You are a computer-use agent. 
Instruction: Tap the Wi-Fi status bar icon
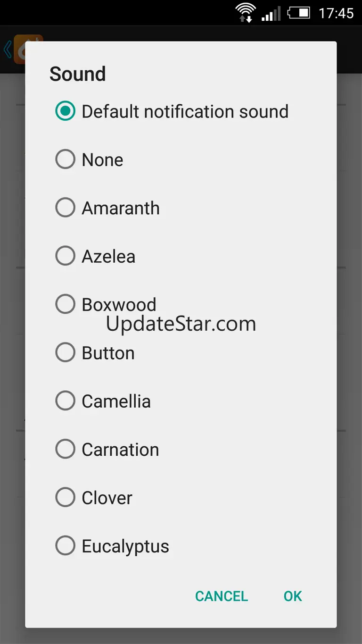(246, 13)
